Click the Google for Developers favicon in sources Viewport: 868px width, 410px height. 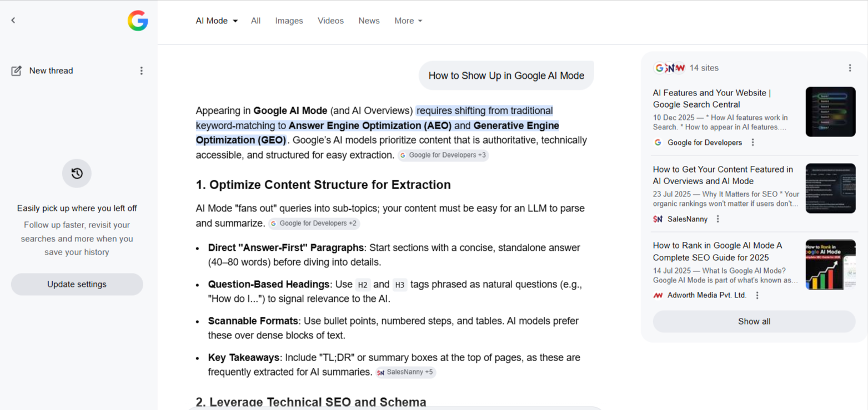(x=658, y=143)
